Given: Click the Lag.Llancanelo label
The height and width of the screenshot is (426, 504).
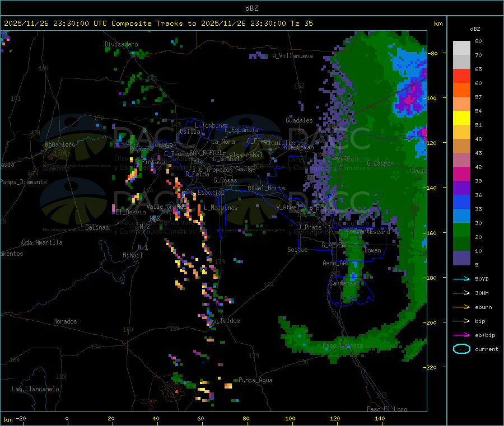Looking at the screenshot, I should pos(35,390).
